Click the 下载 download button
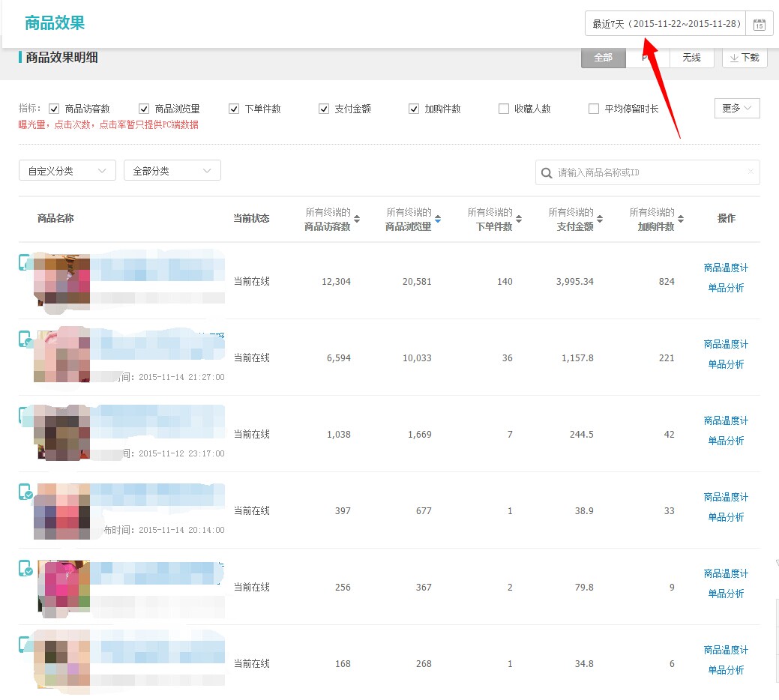The image size is (779, 700). (745, 58)
